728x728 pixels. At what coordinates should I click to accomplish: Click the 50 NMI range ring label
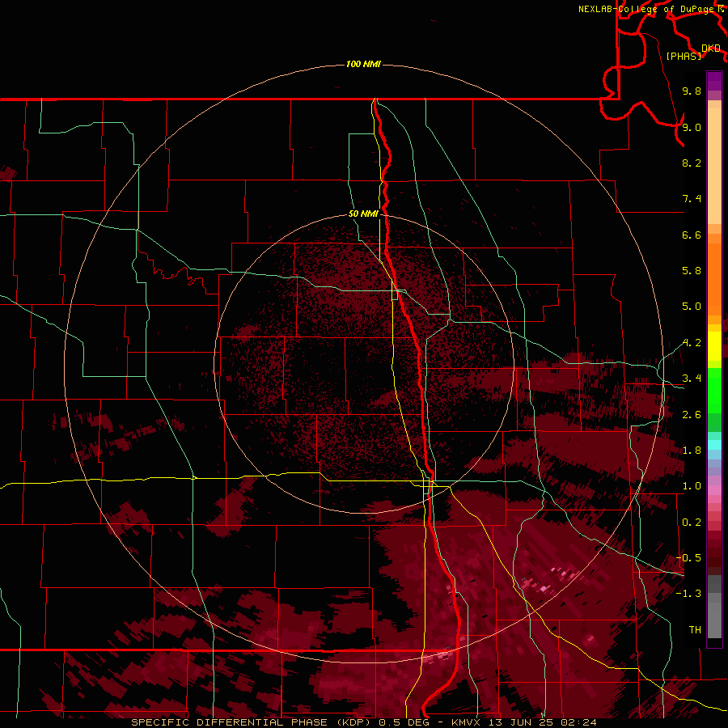363,214
